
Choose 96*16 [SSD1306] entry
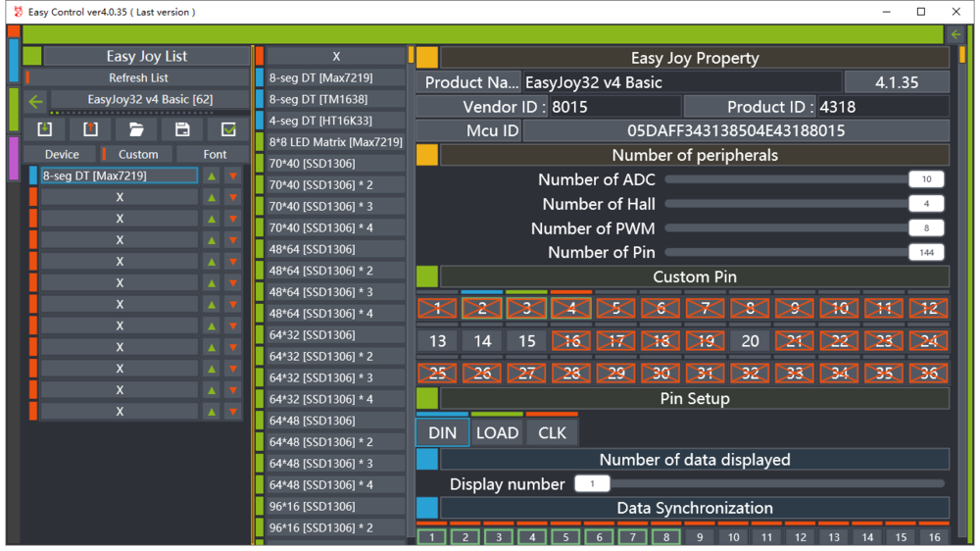point(336,506)
